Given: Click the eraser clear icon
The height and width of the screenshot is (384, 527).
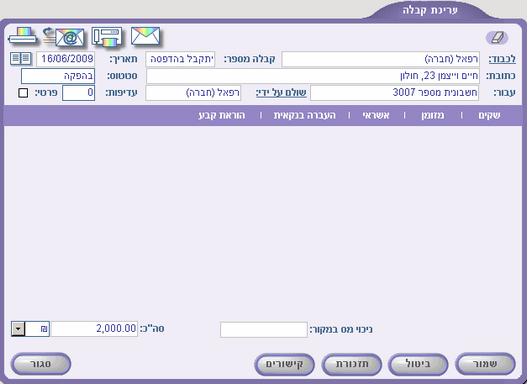Looking at the screenshot, I should 497,38.
